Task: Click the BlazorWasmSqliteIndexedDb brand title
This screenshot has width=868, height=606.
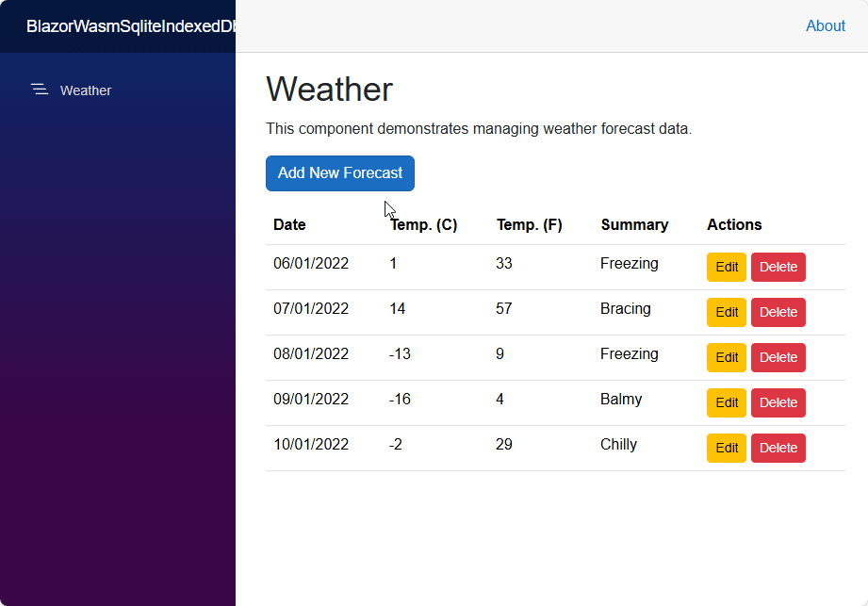Action: pos(130,26)
